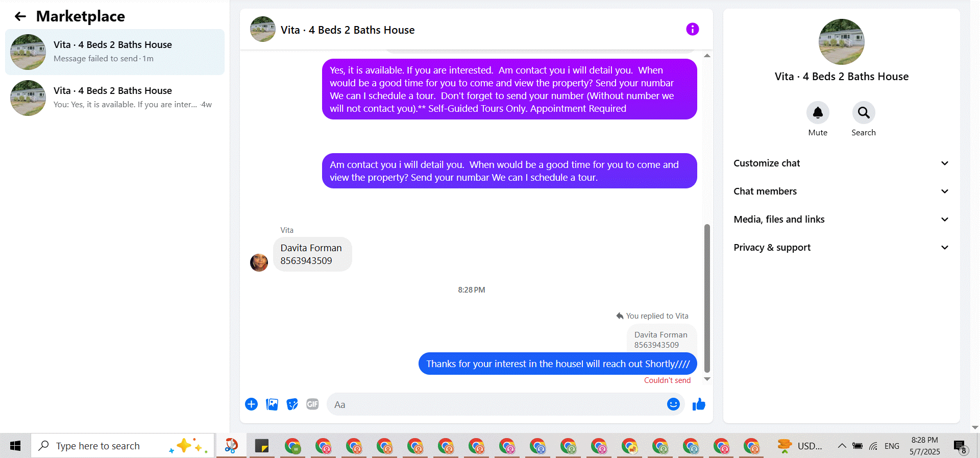The height and width of the screenshot is (458, 980).
Task: Expand the Customize chat section
Action: pyautogui.click(x=841, y=163)
